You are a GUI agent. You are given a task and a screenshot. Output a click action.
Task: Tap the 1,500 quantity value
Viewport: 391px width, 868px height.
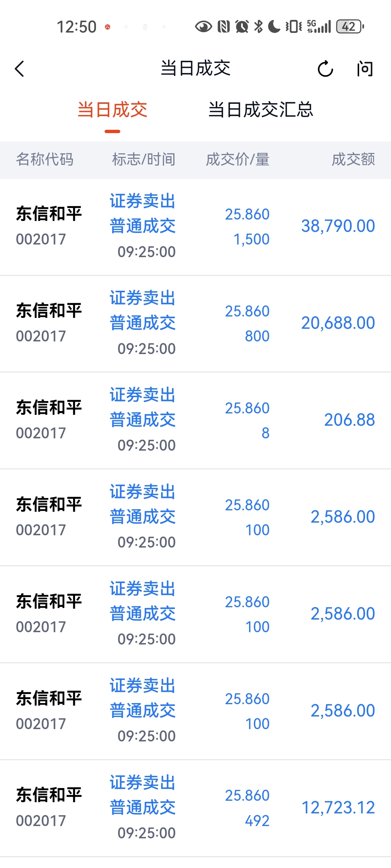point(252,239)
